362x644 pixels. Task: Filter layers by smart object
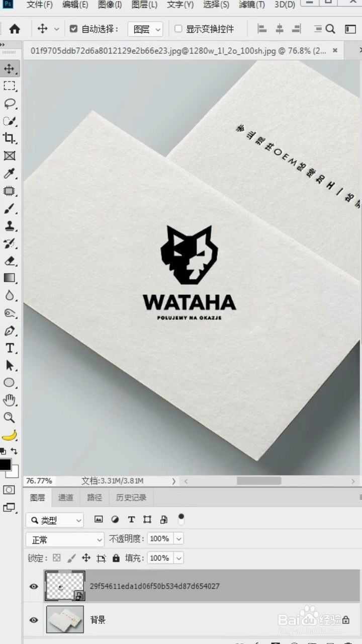[164, 520]
